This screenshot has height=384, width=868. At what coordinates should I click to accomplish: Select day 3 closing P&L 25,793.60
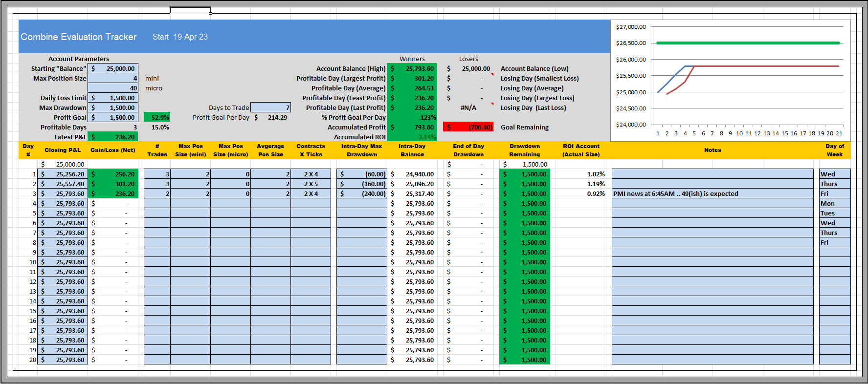[x=63, y=193]
